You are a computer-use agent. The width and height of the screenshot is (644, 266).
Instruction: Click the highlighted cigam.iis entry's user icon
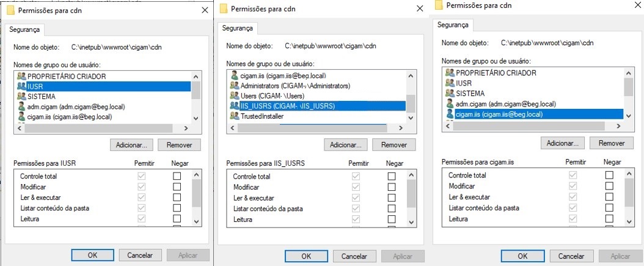pyautogui.click(x=450, y=114)
